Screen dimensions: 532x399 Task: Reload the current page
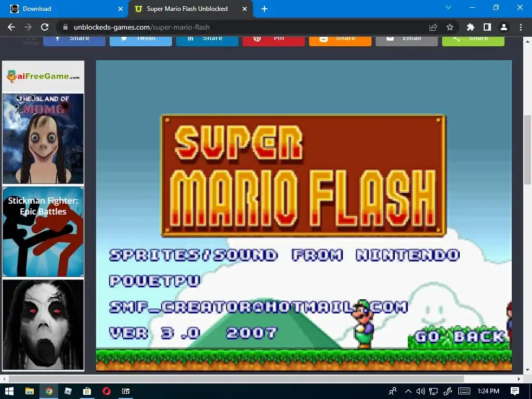pos(45,27)
